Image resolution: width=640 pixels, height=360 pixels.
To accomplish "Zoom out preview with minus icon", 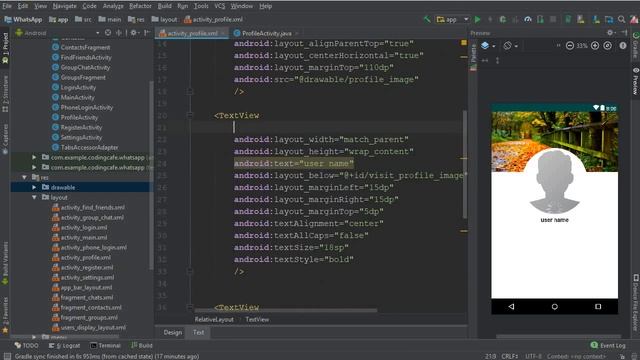I will [x=570, y=46].
